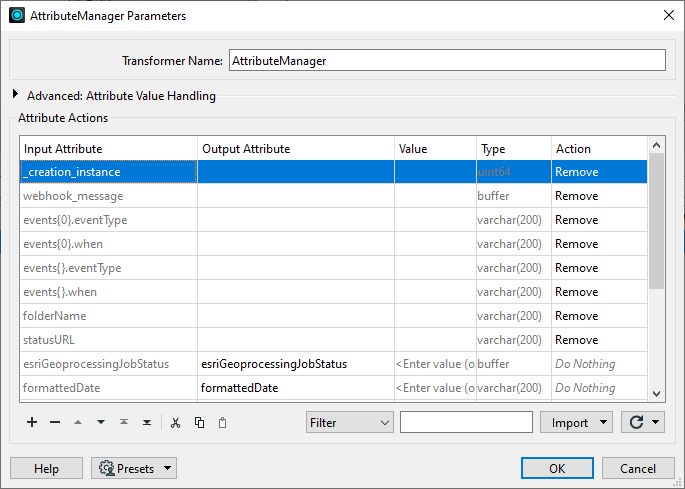Click the paste clipboard icon
The width and height of the screenshot is (685, 489).
pos(222,423)
